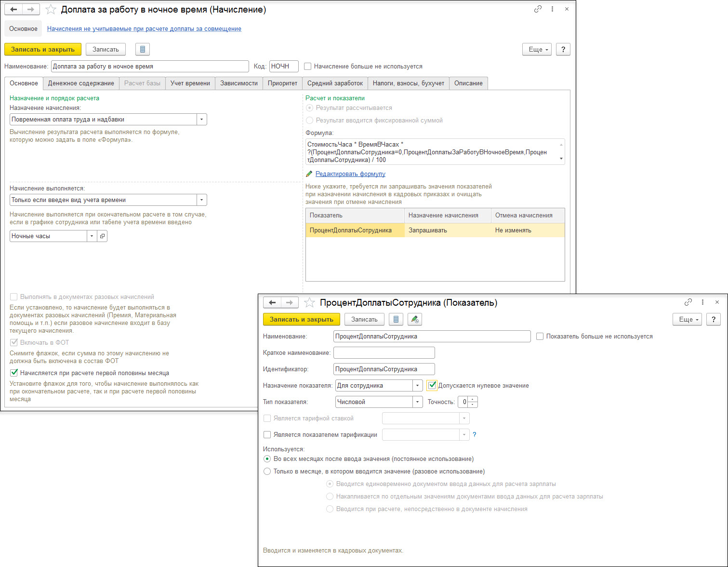Screen dimensions: 728x567
Task: Click Основное section button at top
Action: (23, 28)
